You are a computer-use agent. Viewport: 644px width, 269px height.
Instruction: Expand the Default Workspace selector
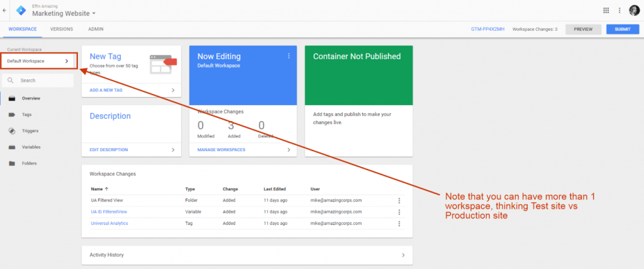coord(38,61)
